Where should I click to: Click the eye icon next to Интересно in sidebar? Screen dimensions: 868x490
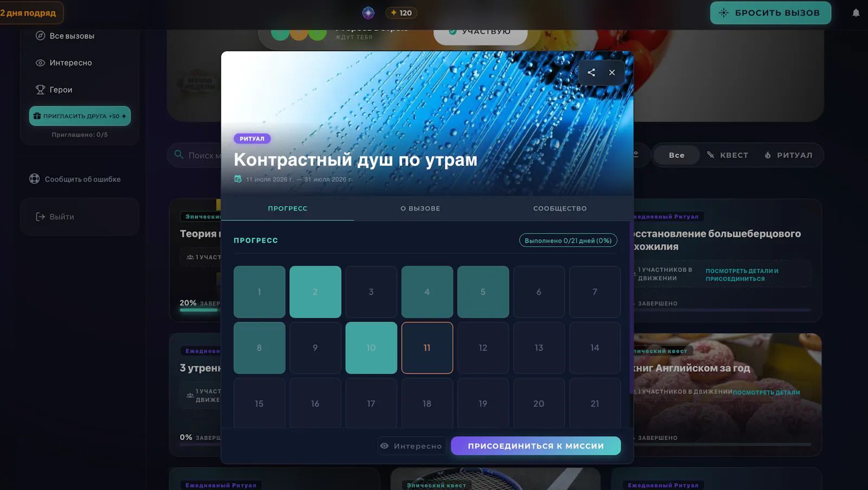click(40, 62)
